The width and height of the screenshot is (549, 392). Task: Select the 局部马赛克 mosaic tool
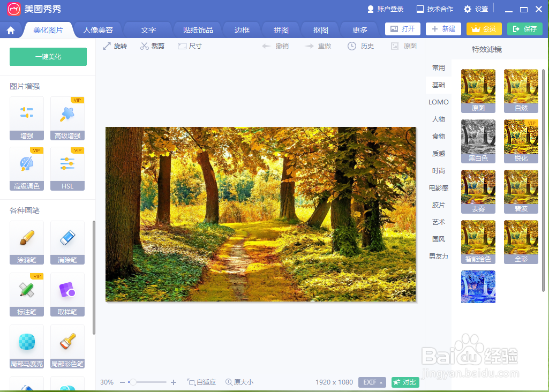pyautogui.click(x=27, y=346)
